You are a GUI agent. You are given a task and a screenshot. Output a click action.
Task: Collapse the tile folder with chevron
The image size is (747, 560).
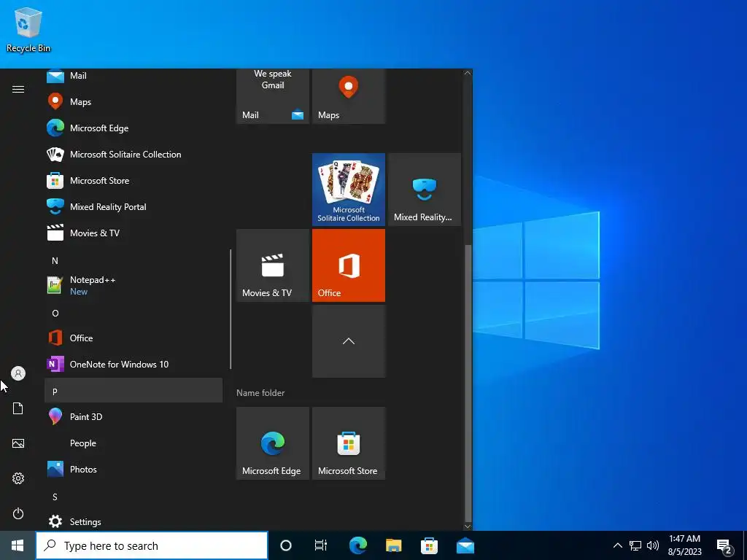[x=349, y=341]
